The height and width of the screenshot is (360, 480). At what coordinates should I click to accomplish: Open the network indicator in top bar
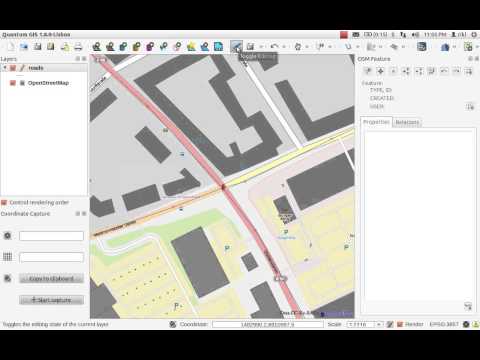(x=403, y=34)
